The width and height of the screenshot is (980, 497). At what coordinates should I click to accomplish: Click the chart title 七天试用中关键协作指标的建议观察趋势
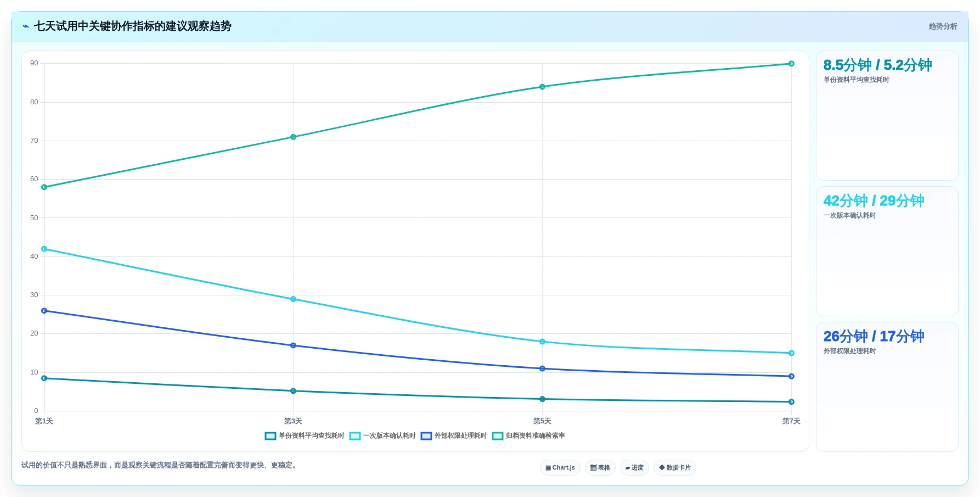click(133, 26)
